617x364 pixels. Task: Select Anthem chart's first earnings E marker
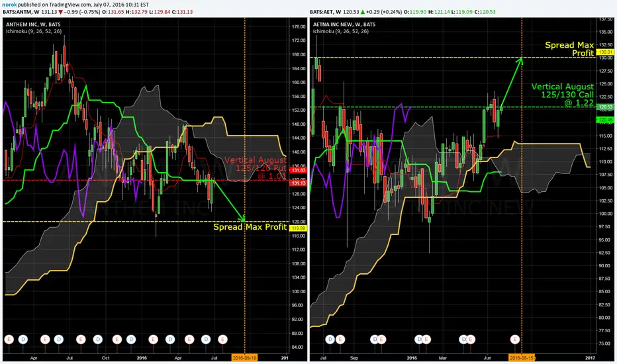[x=9, y=340]
